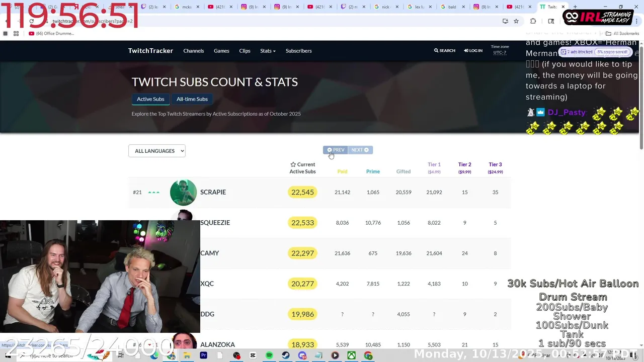Bookmark this page with the star icon
Image resolution: width=644 pixels, height=362 pixels.
pos(516,21)
